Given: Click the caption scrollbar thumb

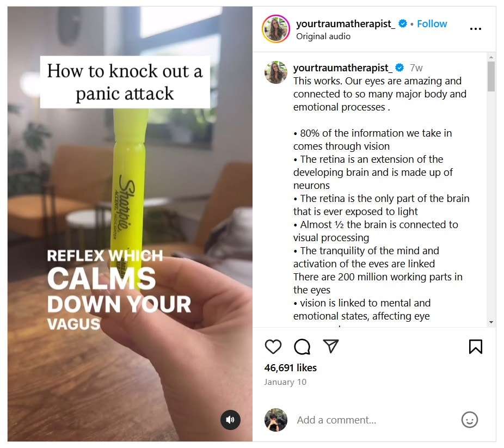Looking at the screenshot, I should pos(491,77).
